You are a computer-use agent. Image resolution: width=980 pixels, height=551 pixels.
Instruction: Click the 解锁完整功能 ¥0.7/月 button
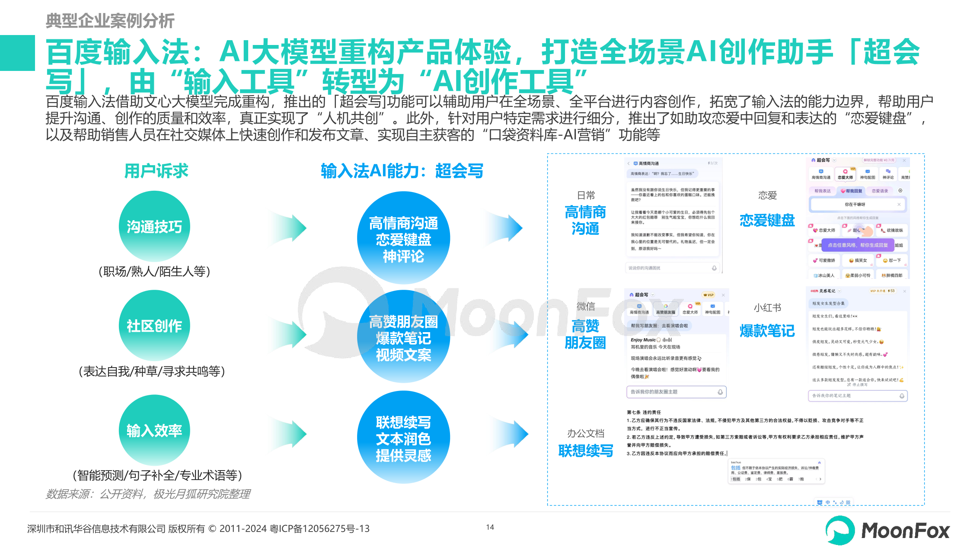[879, 160]
